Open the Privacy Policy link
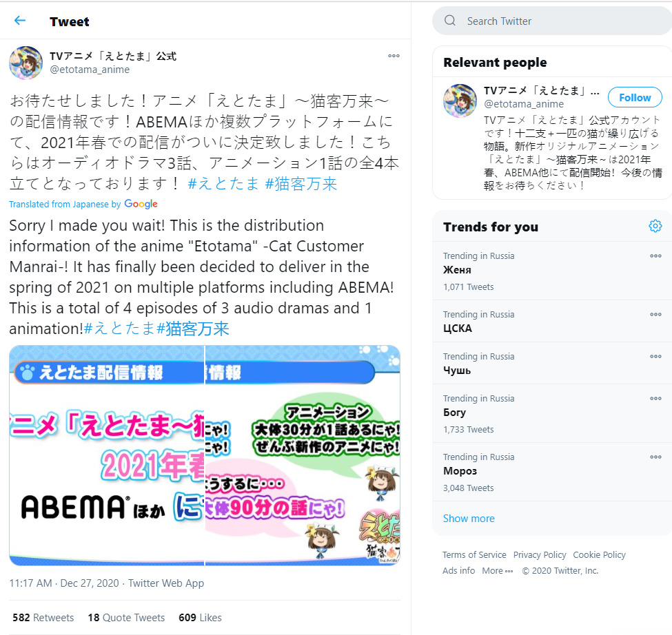 [x=539, y=555]
